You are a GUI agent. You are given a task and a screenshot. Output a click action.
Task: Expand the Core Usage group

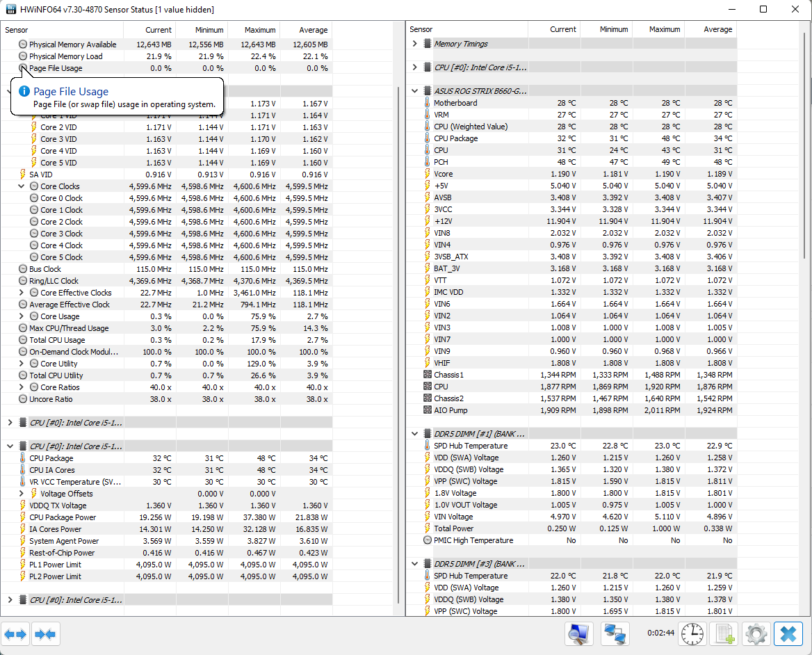point(22,316)
